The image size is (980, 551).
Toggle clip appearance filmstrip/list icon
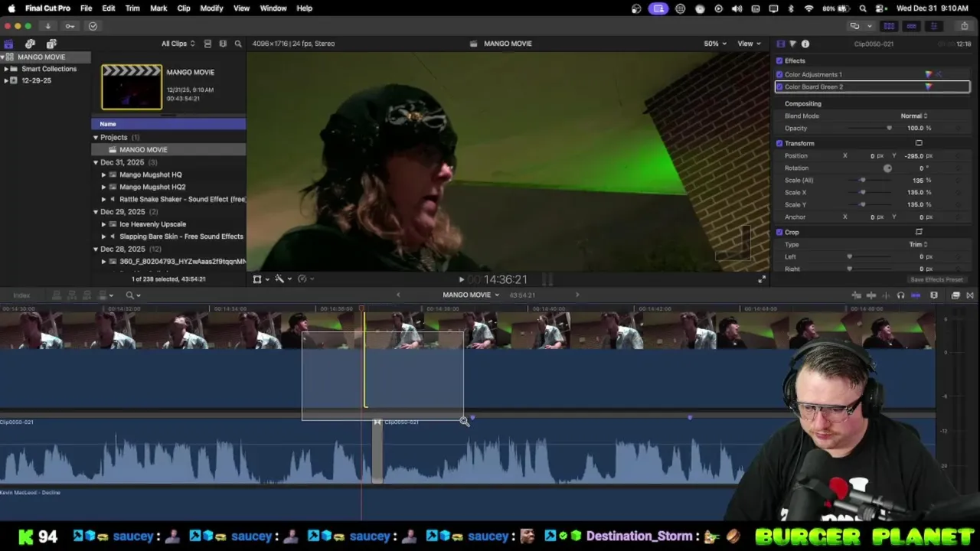207,44
